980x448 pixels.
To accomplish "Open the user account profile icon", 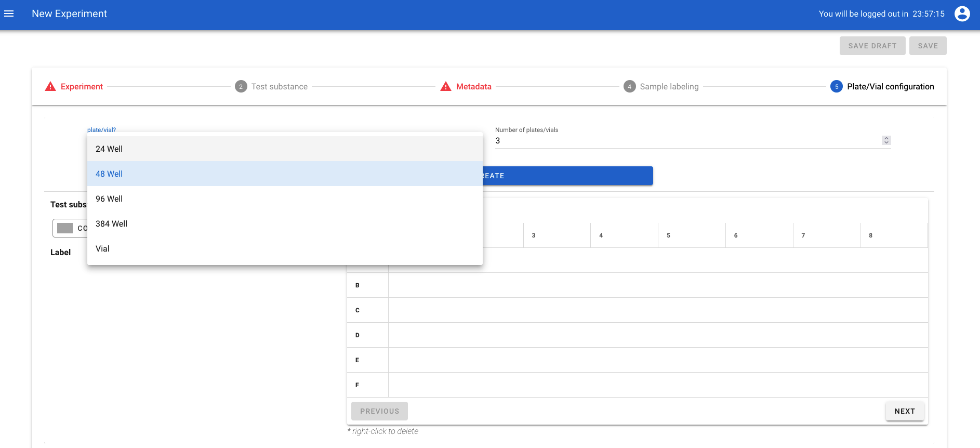I will coord(962,14).
